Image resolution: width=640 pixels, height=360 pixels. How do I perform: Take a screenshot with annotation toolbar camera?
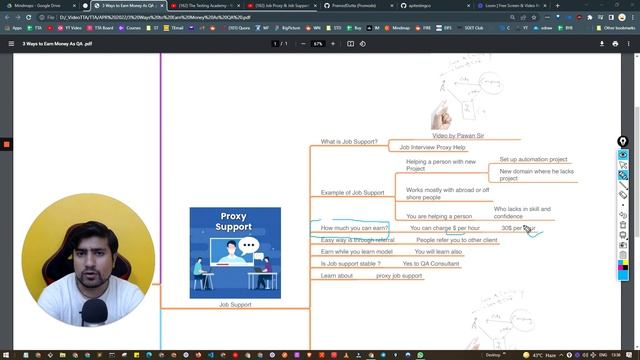(x=623, y=245)
